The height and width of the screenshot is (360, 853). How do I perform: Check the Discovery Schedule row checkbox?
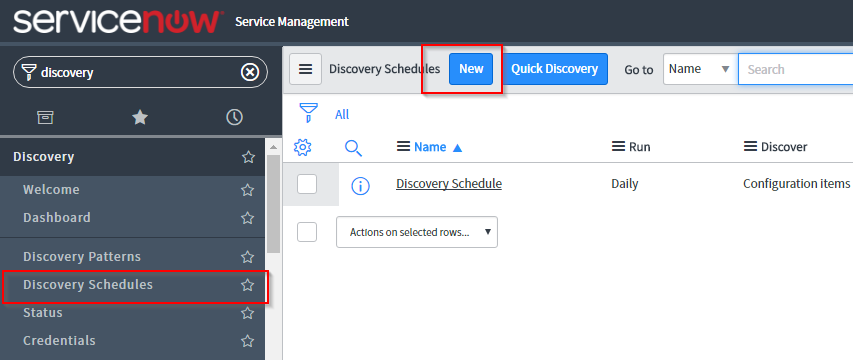307,184
